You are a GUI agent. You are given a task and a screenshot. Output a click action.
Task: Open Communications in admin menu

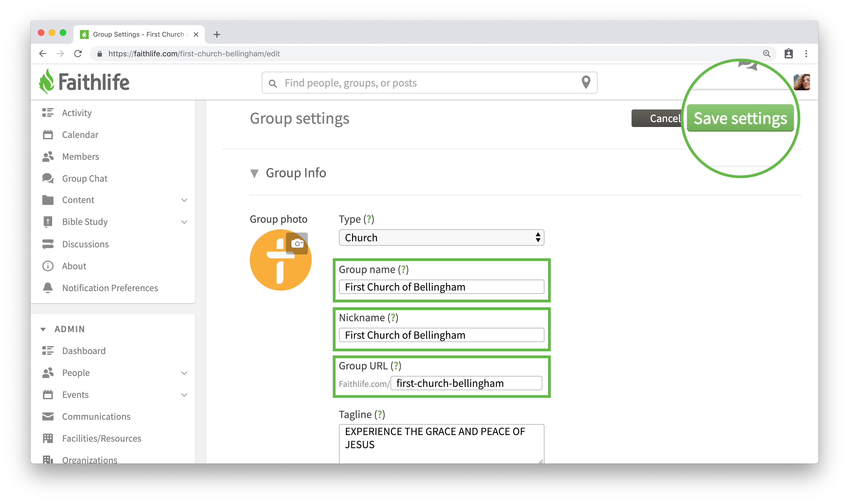coord(96,416)
